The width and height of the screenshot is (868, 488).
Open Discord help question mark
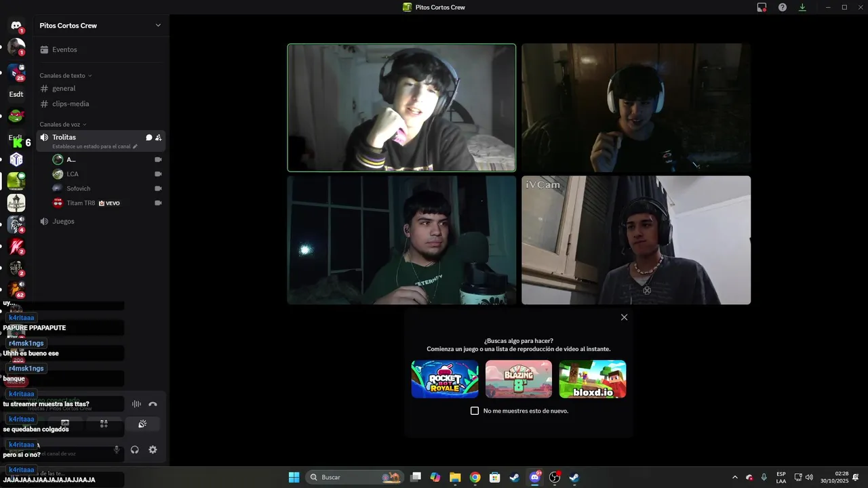pyautogui.click(x=783, y=7)
